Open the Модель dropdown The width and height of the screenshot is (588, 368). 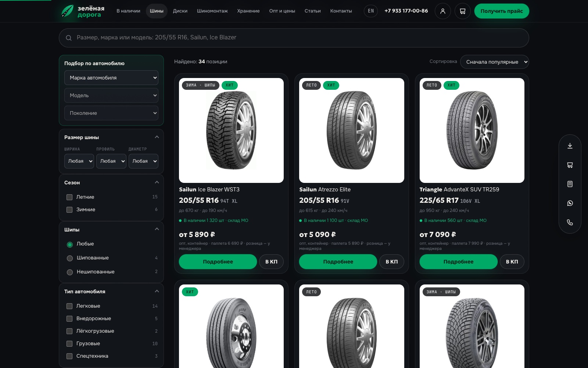coord(111,95)
